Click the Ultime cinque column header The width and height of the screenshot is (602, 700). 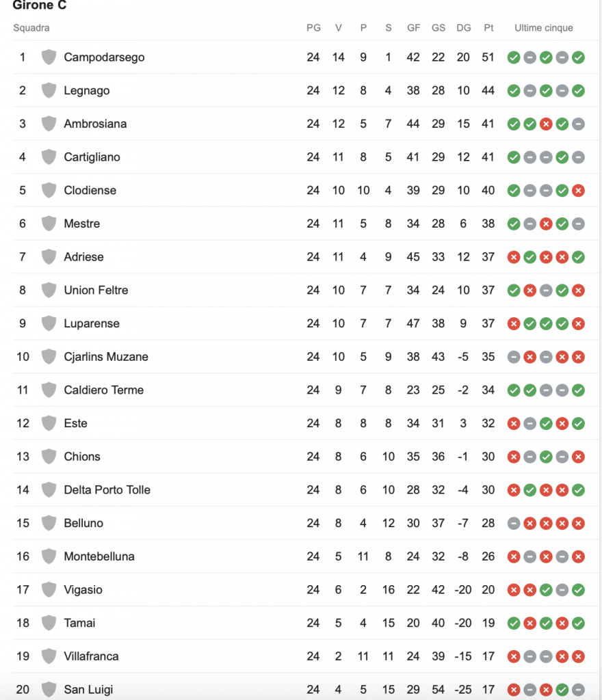pos(543,27)
